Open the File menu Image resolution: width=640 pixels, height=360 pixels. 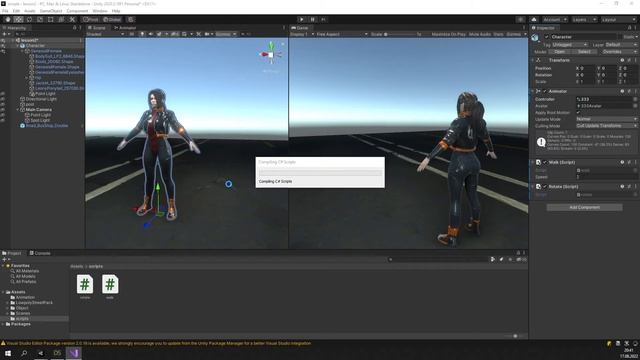pyautogui.click(x=5, y=11)
